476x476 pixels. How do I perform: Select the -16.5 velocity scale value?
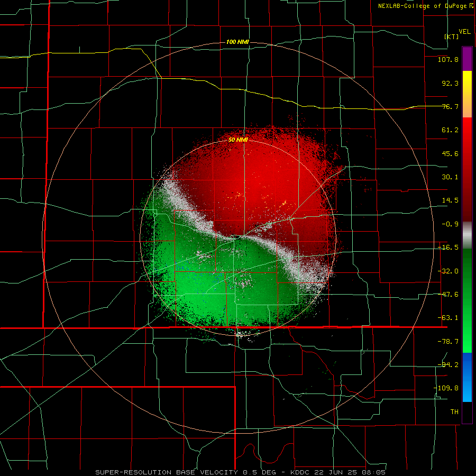(x=448, y=248)
